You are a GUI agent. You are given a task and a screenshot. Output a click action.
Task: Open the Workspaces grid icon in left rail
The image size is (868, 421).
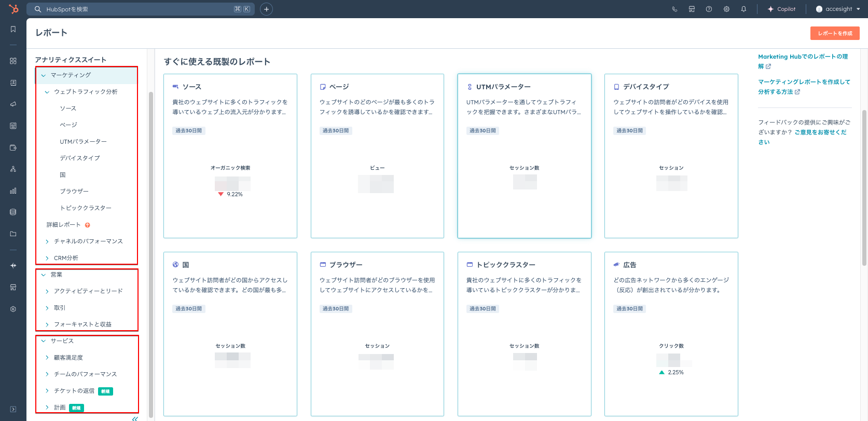(13, 61)
